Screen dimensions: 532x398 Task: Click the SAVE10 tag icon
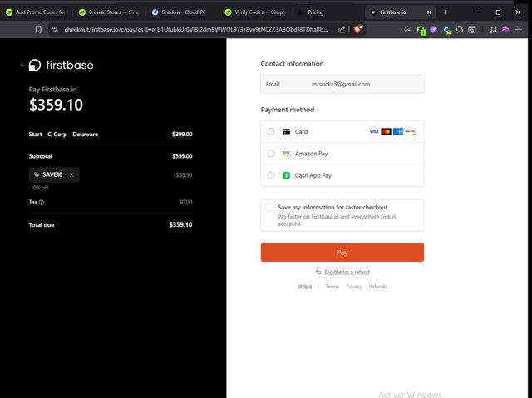(37, 175)
